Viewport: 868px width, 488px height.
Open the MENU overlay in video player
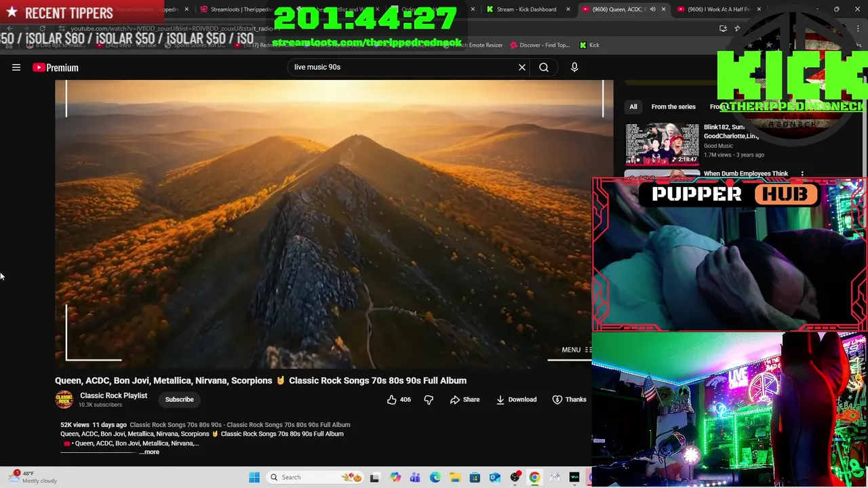click(x=576, y=350)
